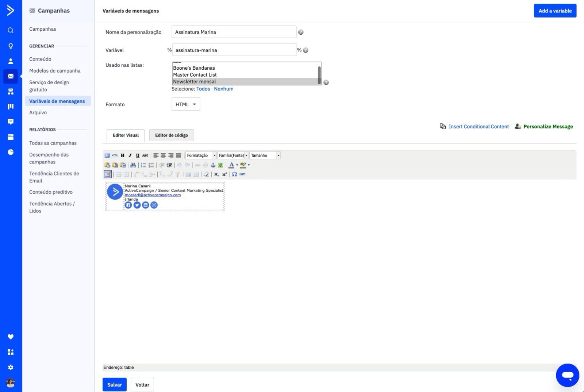Viewport: 584px width, 392px height.
Task: Insert the omega special character
Action: click(x=235, y=174)
